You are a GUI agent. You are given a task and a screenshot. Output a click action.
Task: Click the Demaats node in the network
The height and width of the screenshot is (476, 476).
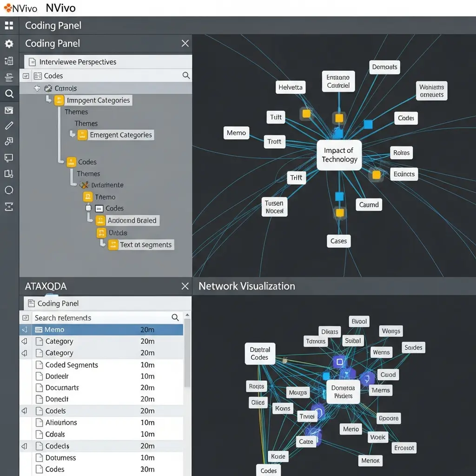pos(384,67)
